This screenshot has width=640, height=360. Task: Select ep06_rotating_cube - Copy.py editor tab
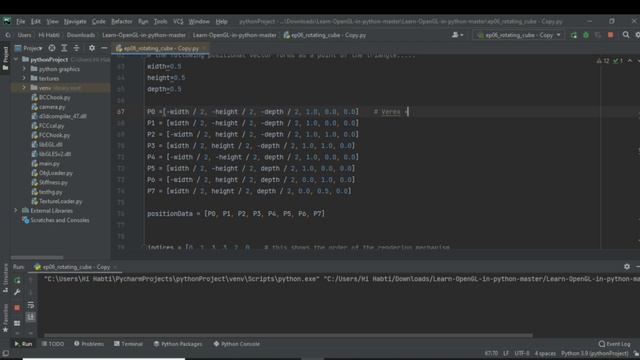[x=161, y=48]
